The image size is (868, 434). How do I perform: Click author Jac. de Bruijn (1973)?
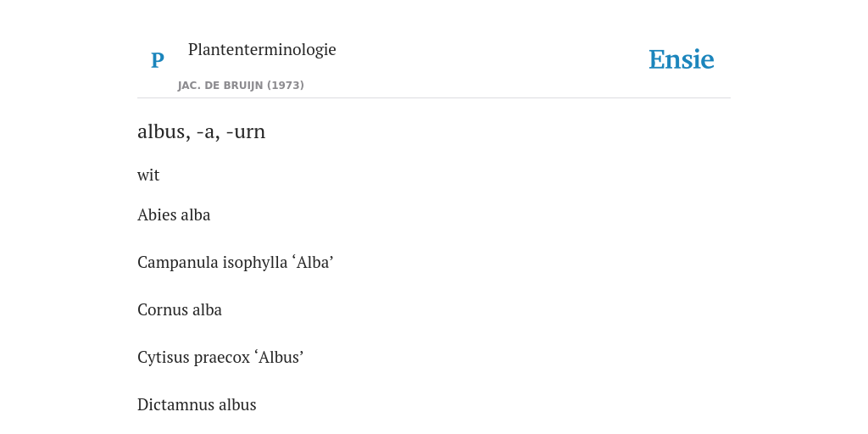241,86
